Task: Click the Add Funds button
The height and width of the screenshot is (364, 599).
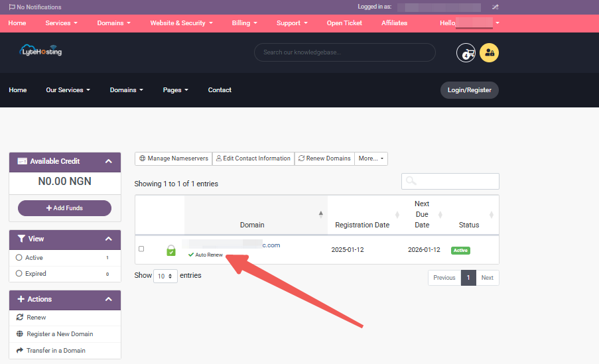Action: point(64,208)
